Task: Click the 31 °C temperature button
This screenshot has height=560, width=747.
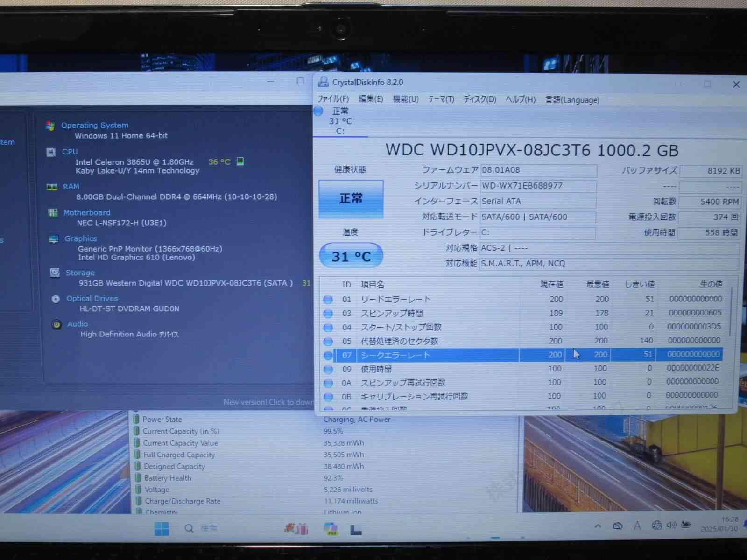Action: tap(351, 256)
